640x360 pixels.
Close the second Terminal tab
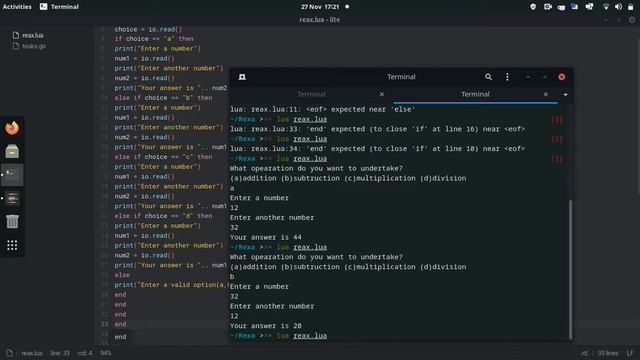(x=546, y=94)
